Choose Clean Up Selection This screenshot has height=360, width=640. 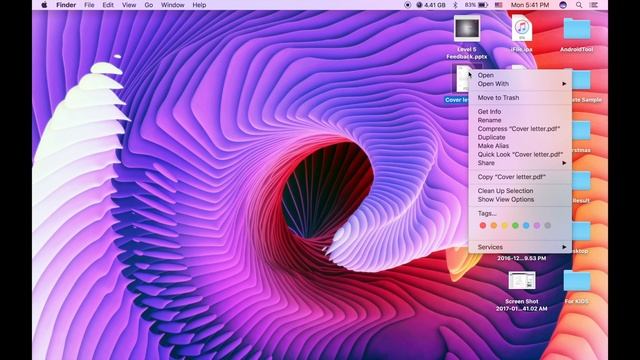pos(520,191)
